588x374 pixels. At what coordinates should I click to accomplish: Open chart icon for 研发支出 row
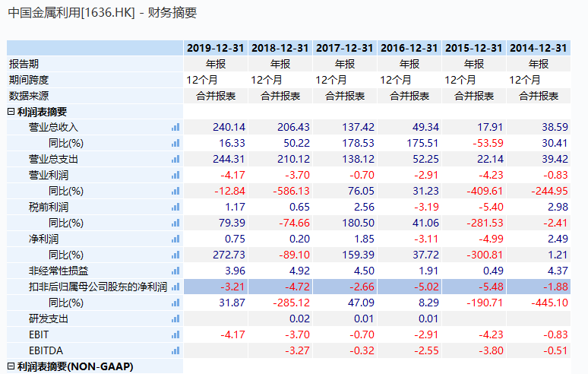coord(175,319)
